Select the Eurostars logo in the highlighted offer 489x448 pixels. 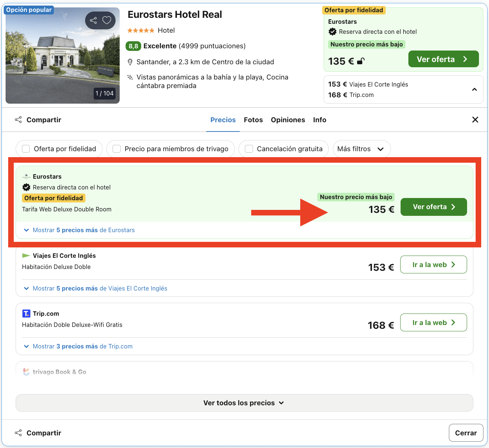[x=26, y=176]
